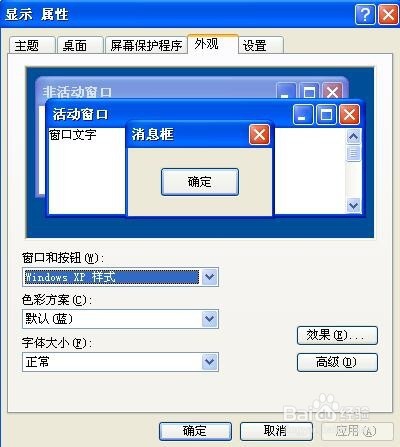Click the inactive window preview close icon
The image size is (400, 447).
(x=332, y=92)
